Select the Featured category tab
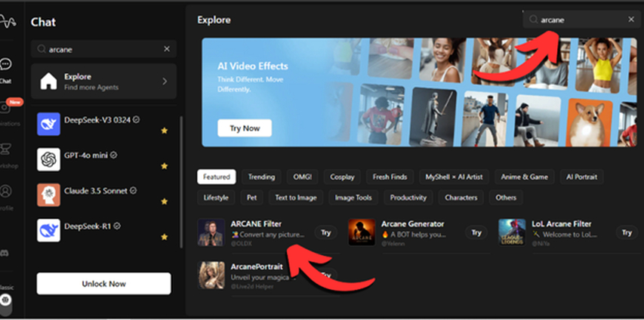This screenshot has width=644, height=320. pyautogui.click(x=217, y=177)
